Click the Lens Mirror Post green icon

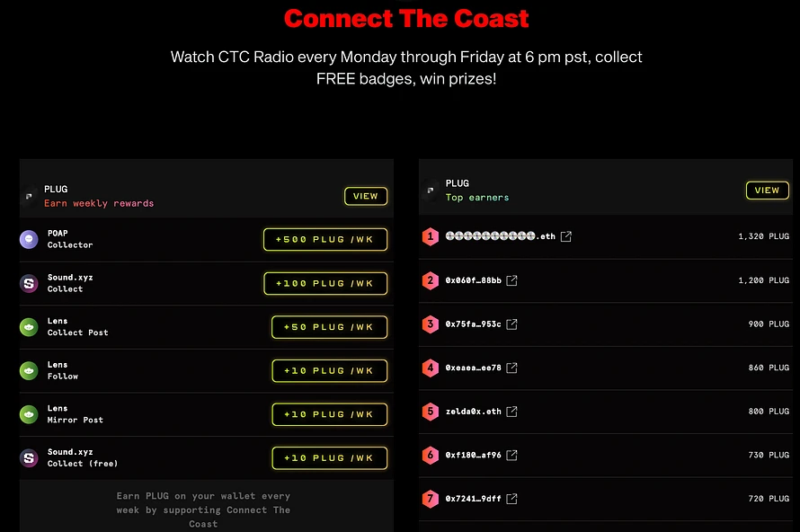(29, 414)
